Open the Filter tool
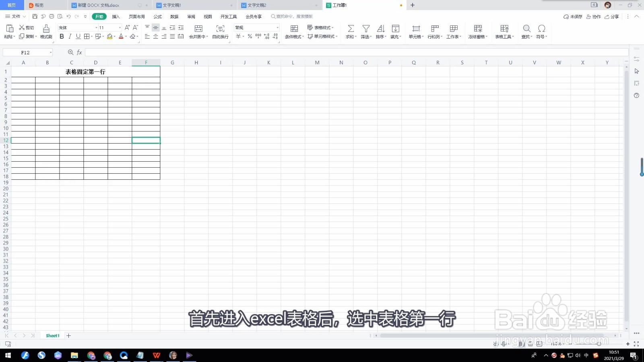 coord(365,31)
